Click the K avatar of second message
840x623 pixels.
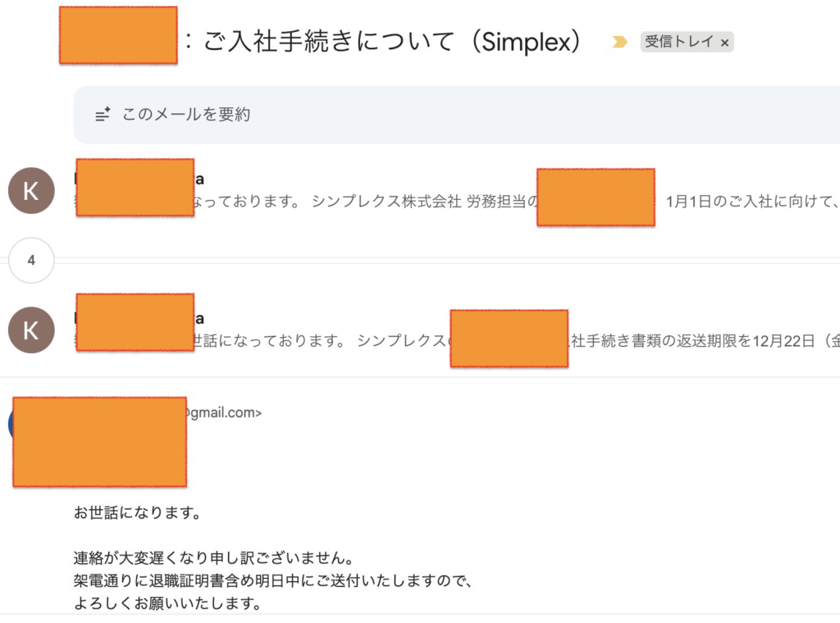click(x=31, y=330)
